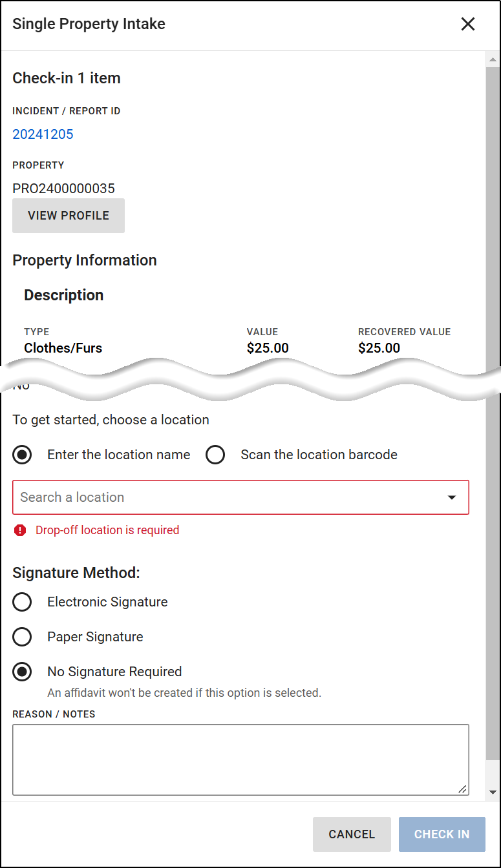Screen dimensions: 501x868
Task: Select No Signature Required
Action: tap(22, 672)
